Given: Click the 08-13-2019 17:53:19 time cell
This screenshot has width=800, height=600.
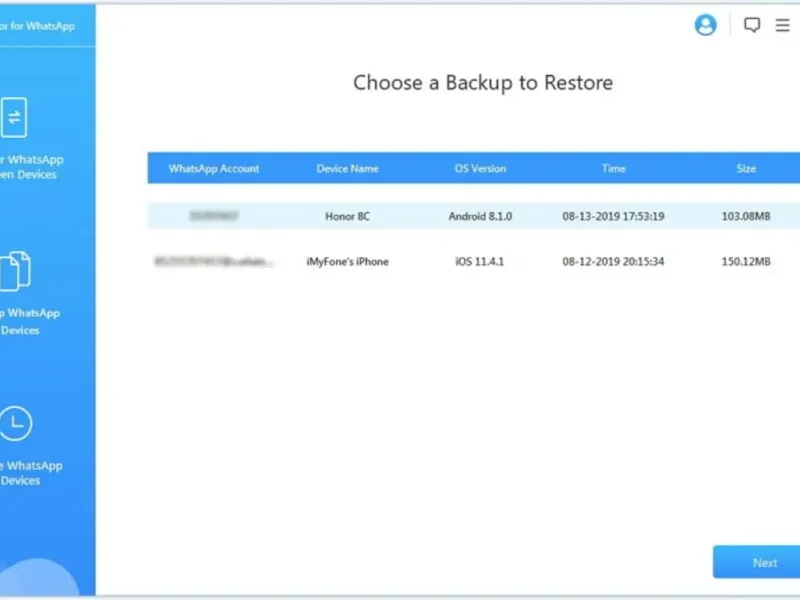Looking at the screenshot, I should point(613,216).
